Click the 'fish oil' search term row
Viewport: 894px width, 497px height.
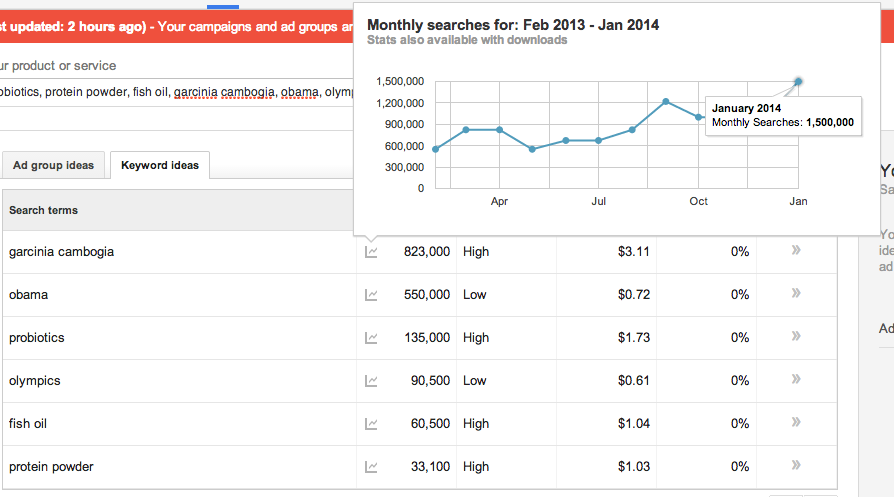28,424
